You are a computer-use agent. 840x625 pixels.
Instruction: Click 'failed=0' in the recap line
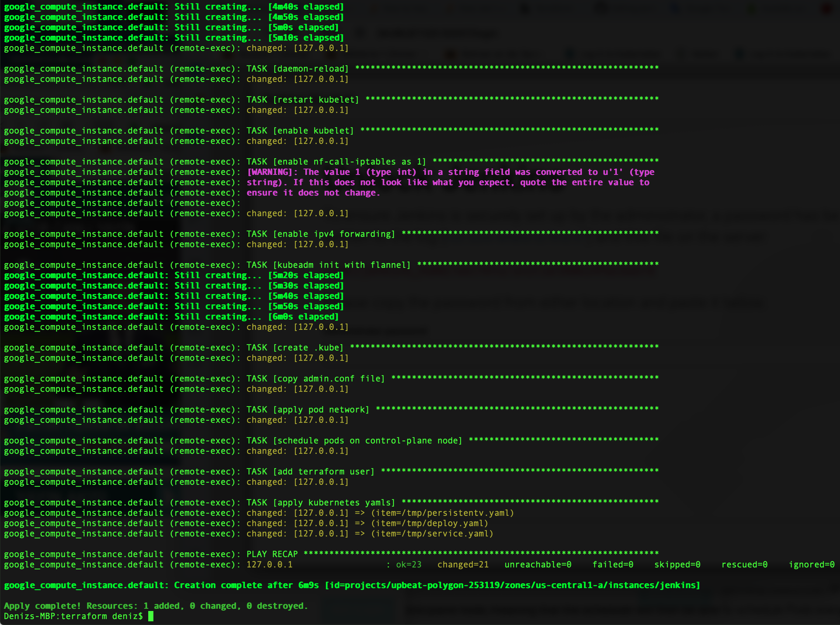pos(613,565)
